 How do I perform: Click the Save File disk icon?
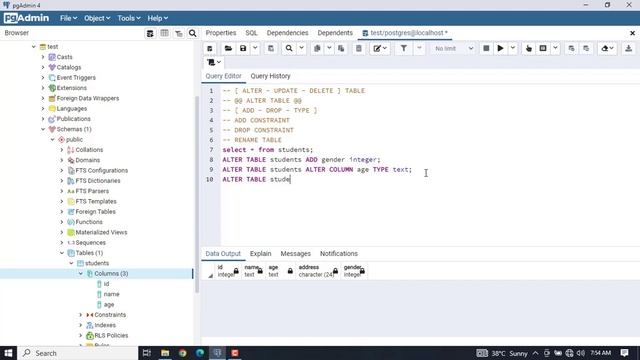click(243, 48)
